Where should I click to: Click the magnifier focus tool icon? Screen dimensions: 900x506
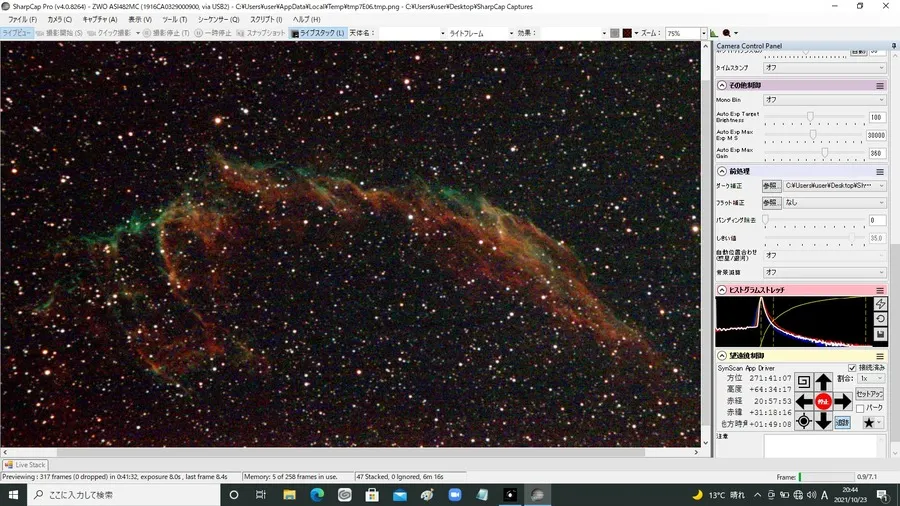point(727,33)
